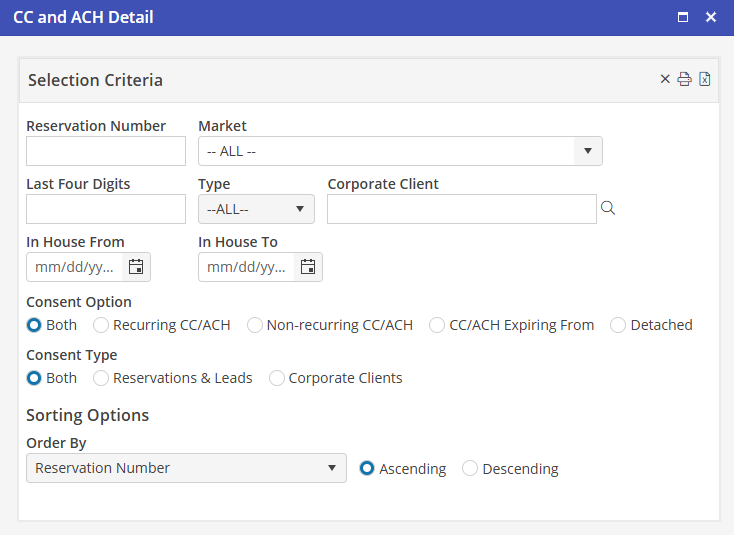
Task: Close the Selection Criteria panel
Action: 665,79
